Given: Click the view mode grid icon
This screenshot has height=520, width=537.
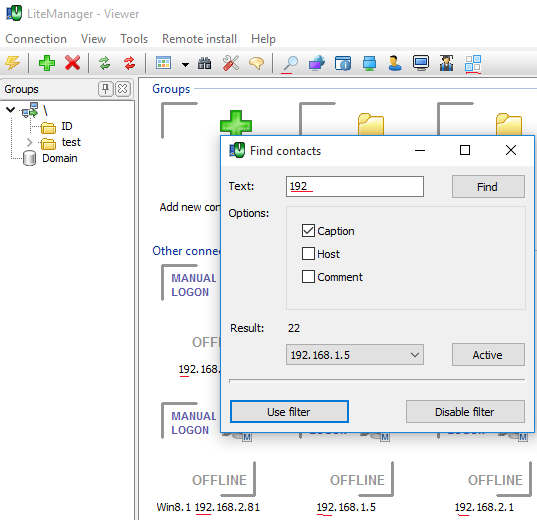Looking at the screenshot, I should 163,63.
